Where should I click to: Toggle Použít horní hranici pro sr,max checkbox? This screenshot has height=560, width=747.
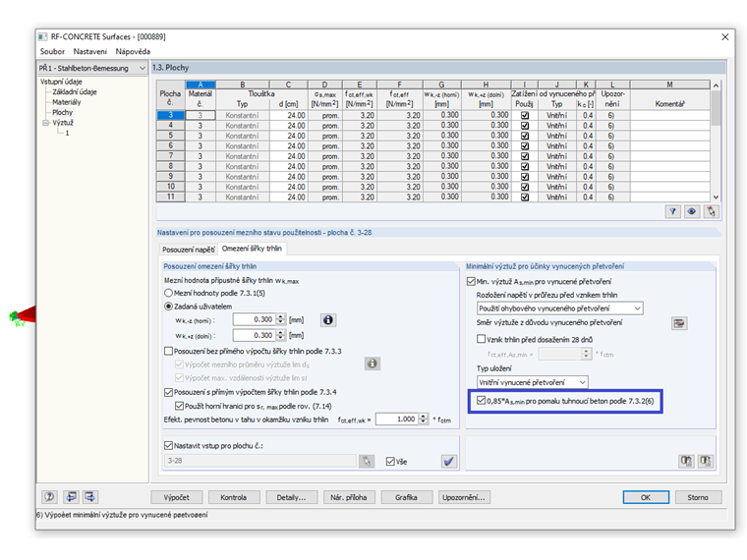pyautogui.click(x=179, y=406)
